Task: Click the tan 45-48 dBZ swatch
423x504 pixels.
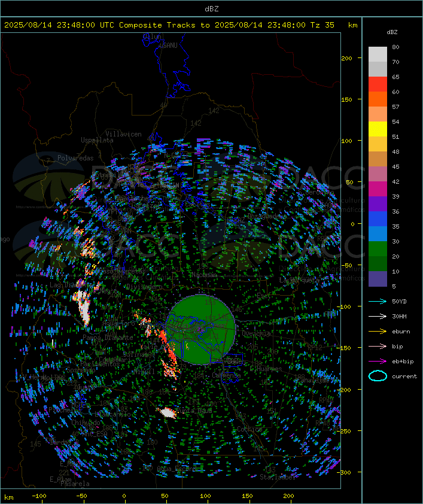Action: click(378, 159)
